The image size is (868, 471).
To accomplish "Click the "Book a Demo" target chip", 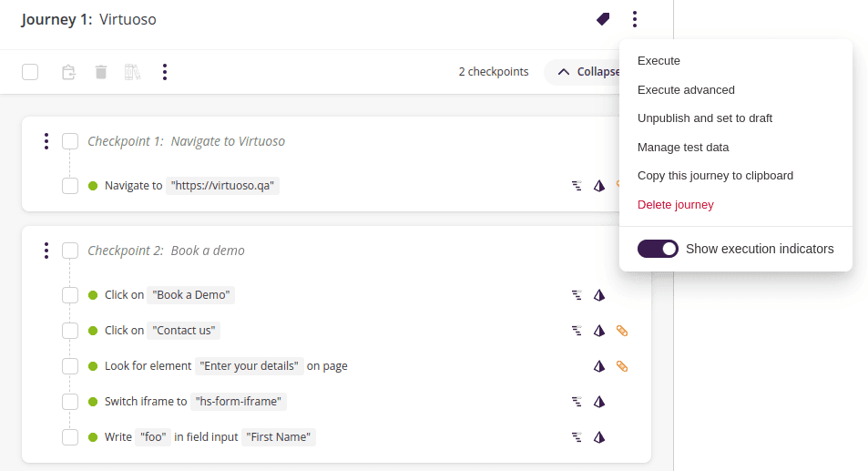I will click(x=191, y=295).
